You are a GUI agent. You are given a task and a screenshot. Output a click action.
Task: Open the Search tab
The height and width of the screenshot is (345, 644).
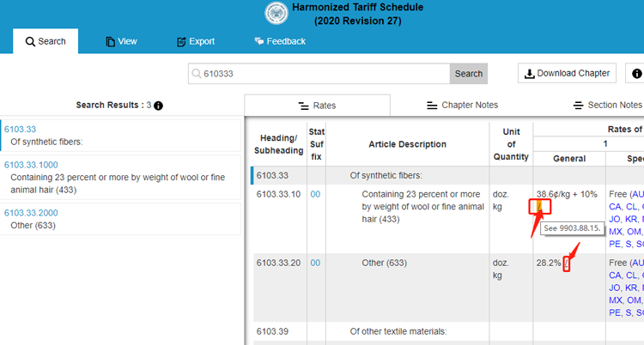(46, 41)
